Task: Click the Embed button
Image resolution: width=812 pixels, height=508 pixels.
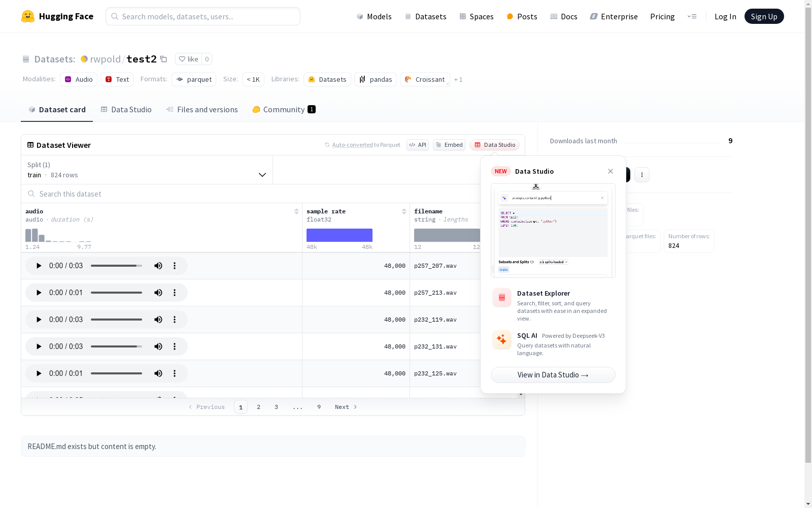Action: click(x=449, y=145)
